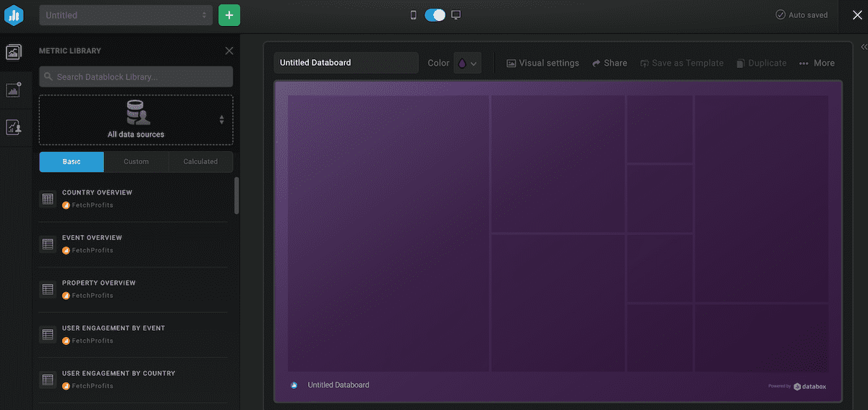Close the Metric Library panel
Image resolution: width=868 pixels, height=410 pixels.
click(229, 51)
